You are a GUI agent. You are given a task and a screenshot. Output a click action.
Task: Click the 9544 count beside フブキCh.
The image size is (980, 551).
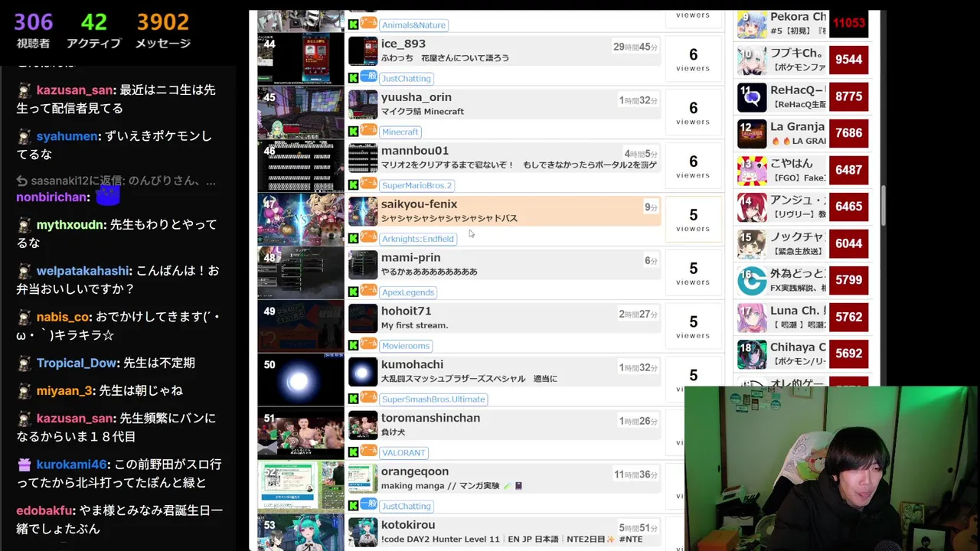coord(849,60)
